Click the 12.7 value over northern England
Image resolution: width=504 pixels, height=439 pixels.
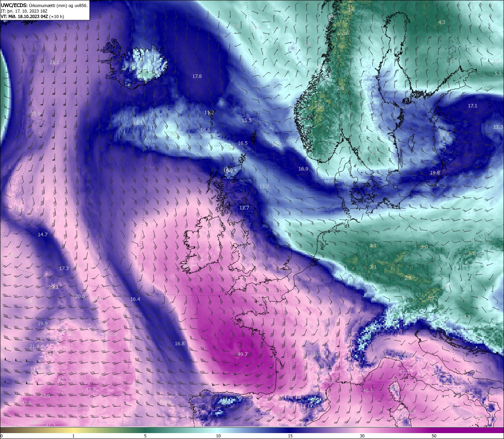(x=244, y=208)
